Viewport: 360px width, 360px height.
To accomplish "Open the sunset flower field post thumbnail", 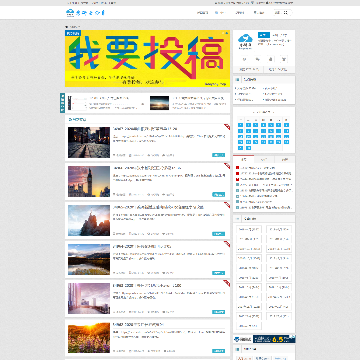I will pyautogui.click(x=89, y=338).
